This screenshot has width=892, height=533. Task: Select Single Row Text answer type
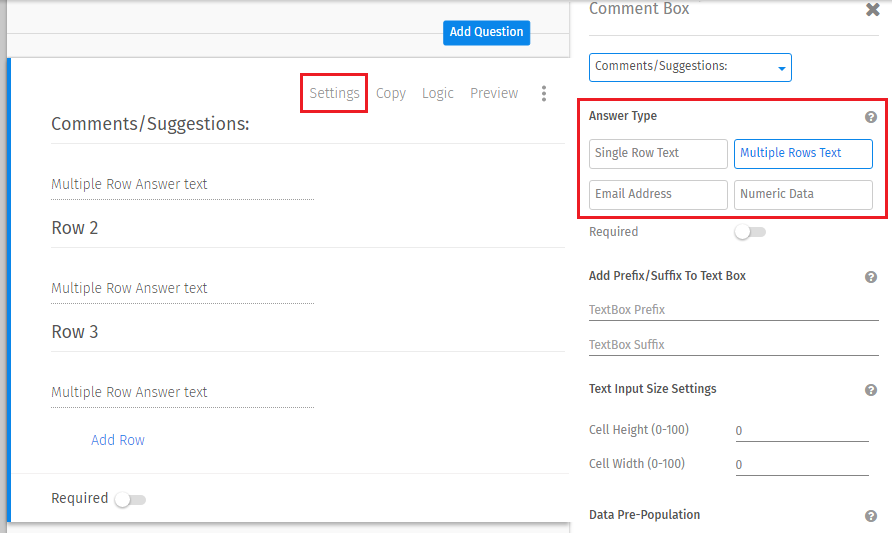658,153
